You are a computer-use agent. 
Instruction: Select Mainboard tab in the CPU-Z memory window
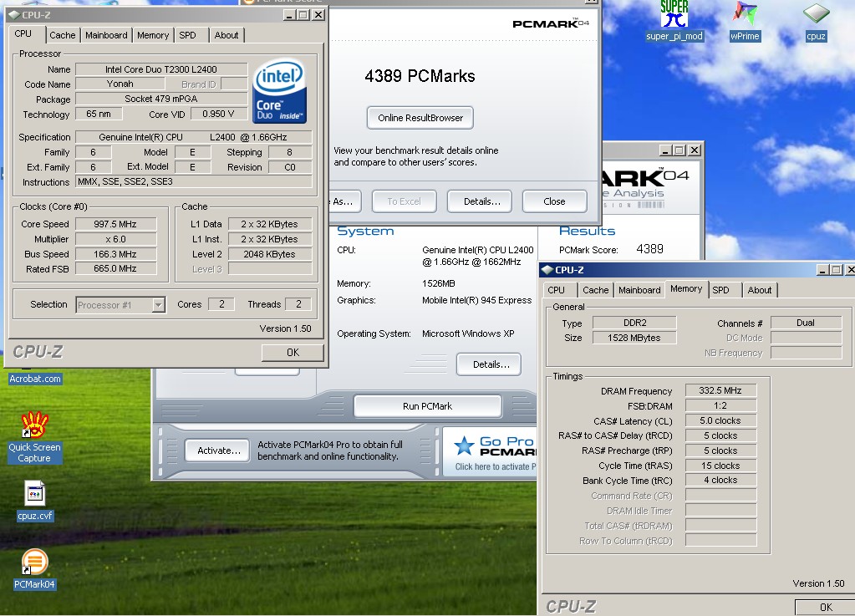[x=639, y=291]
